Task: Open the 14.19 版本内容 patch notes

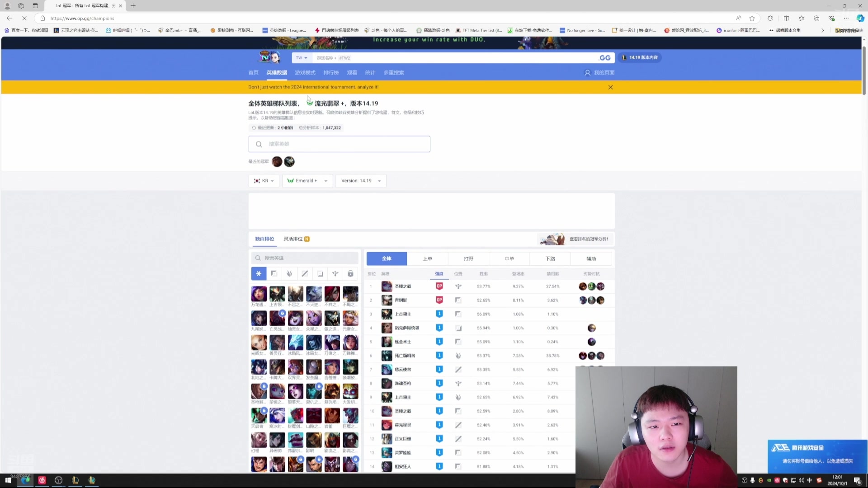Action: [639, 57]
